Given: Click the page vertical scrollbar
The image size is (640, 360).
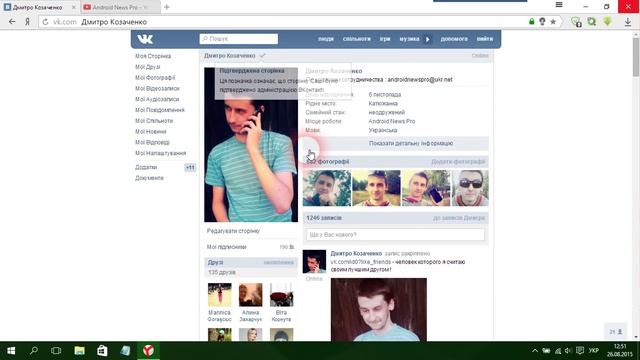Looking at the screenshot, I should (636, 57).
